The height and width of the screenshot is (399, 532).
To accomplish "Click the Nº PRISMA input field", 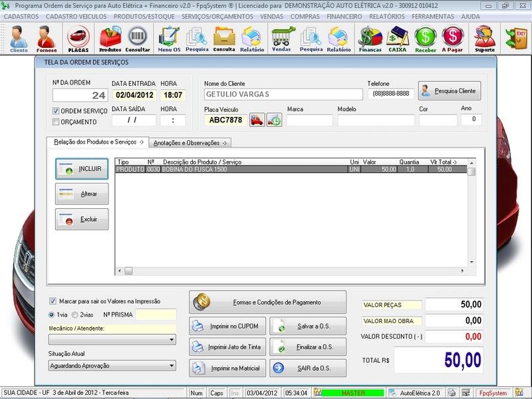I will [x=156, y=315].
